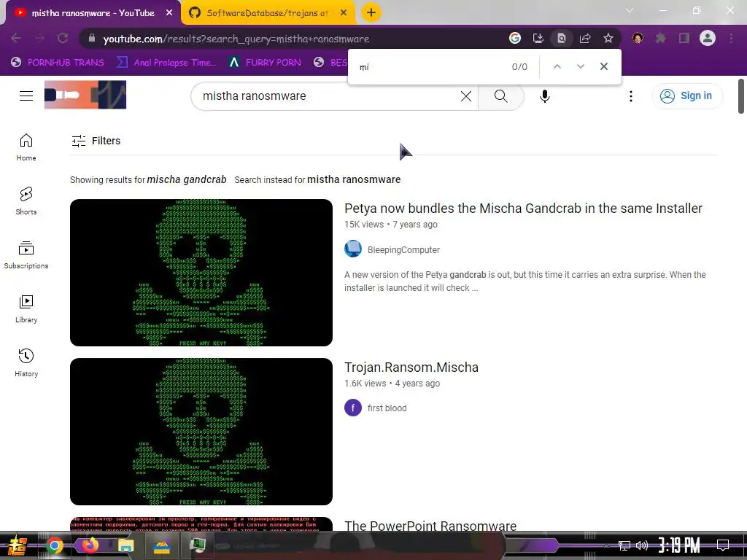Open 'first blood' channel name
Image resolution: width=747 pixels, height=560 pixels.
click(387, 408)
